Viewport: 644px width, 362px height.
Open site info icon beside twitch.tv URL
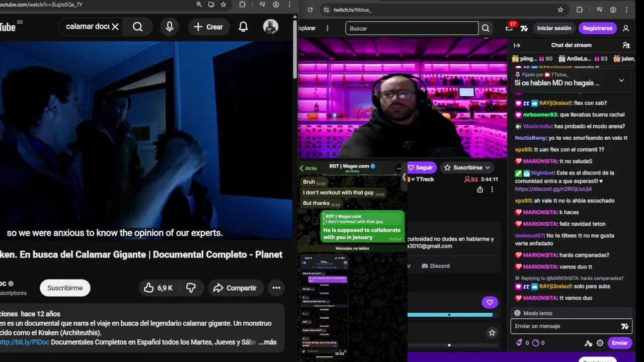(x=326, y=10)
